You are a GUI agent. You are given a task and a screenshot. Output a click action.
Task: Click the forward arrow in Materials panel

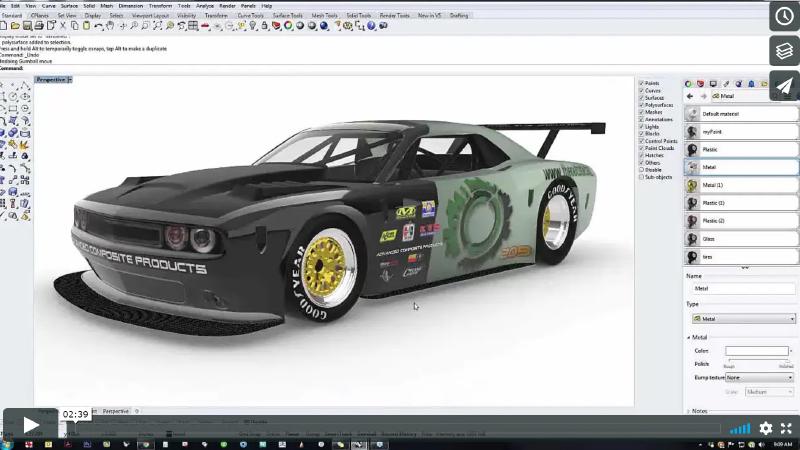[704, 96]
